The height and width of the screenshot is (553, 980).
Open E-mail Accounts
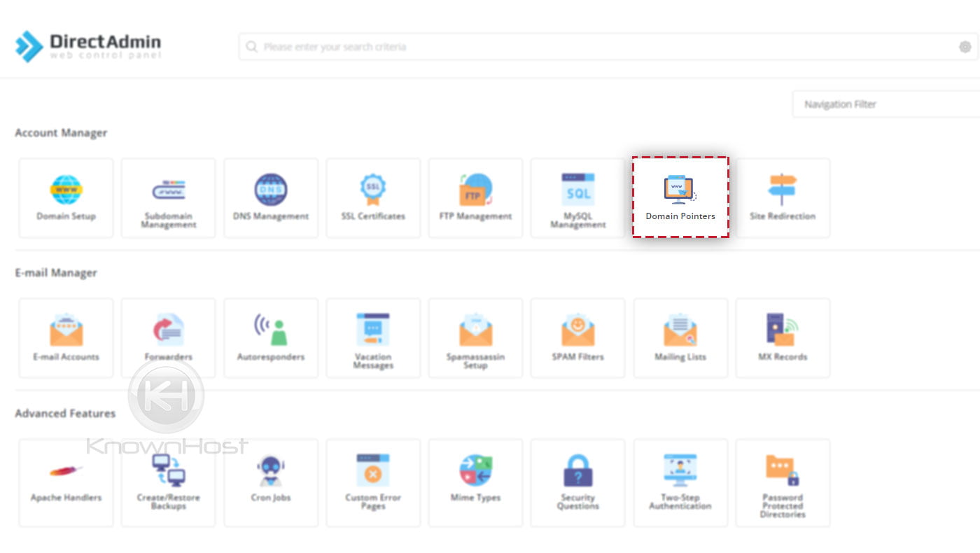(66, 338)
